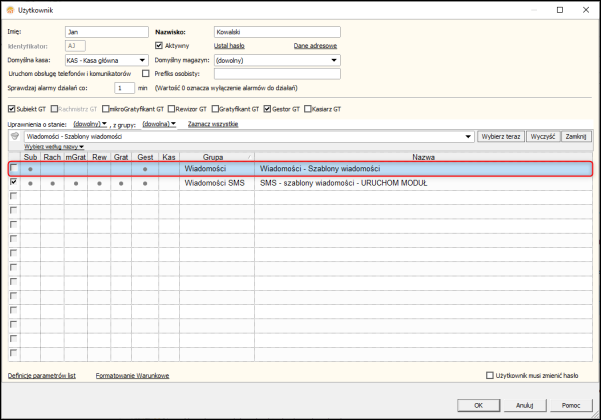Click the filter funnel icon beside permissions search
Viewport: 601px width, 420px height.
click(x=15, y=136)
